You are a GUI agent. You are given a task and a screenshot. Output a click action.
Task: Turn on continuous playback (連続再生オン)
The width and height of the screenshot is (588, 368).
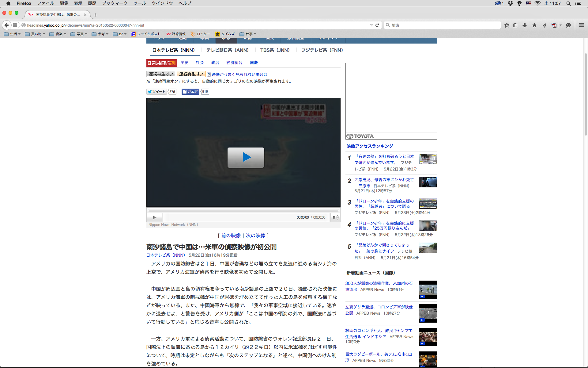[161, 74]
